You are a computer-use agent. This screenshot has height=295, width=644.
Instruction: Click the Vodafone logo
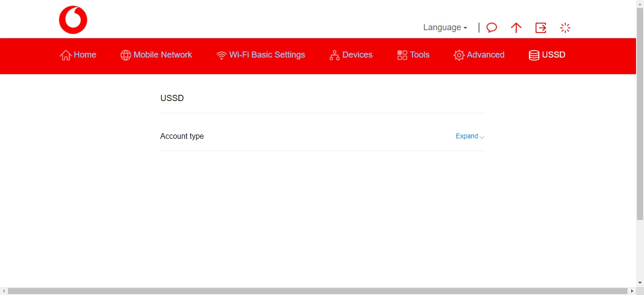(x=73, y=19)
